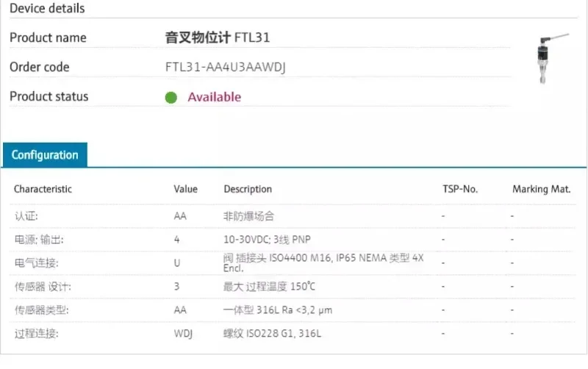This screenshot has height=369, width=588.
Task: Select the 认证 characteristic row
Action: [293, 216]
